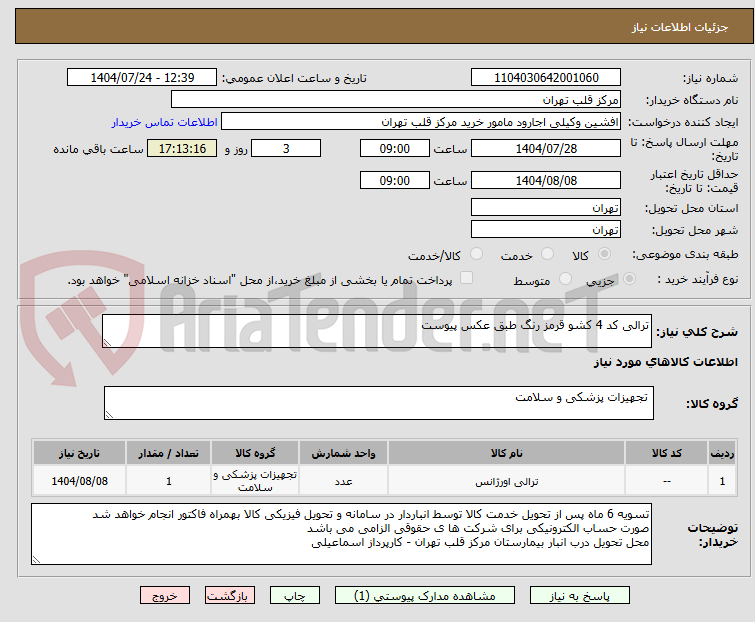The image size is (755, 622).
Task: Click the quantity cell showing 1
Action: point(169,481)
